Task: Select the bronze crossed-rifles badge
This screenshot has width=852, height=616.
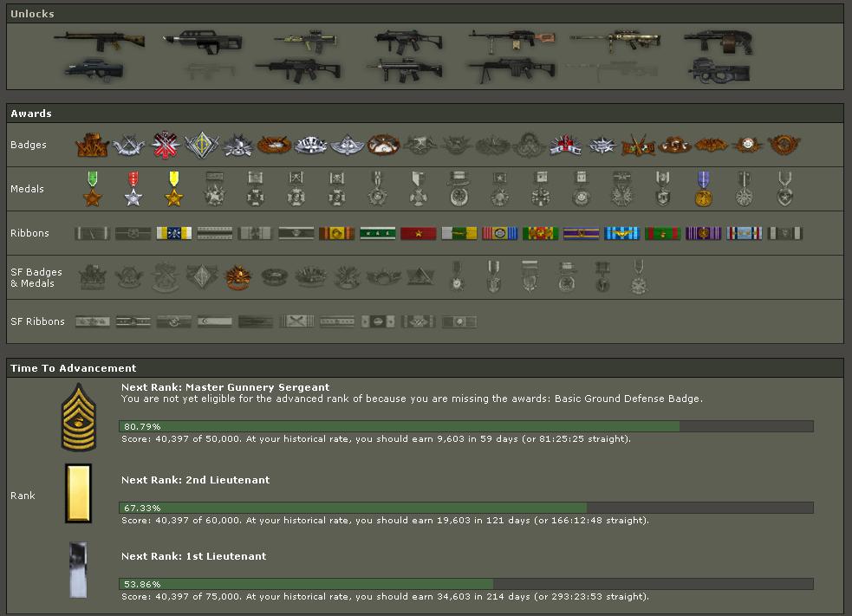Action: click(638, 145)
